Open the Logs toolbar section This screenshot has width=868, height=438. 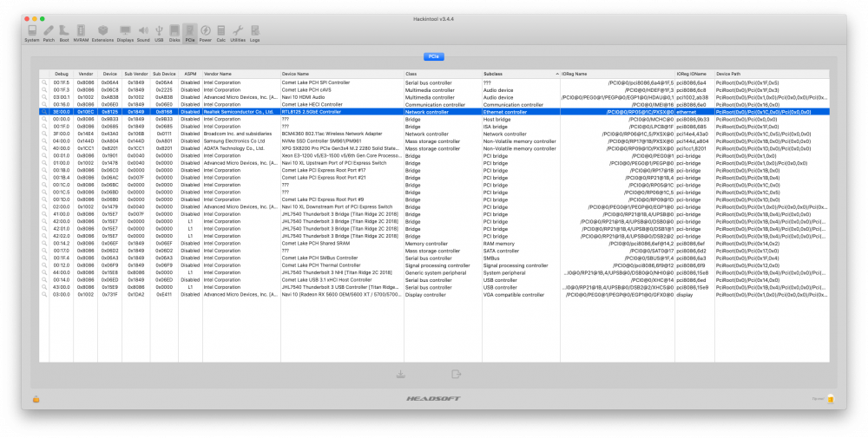254,33
